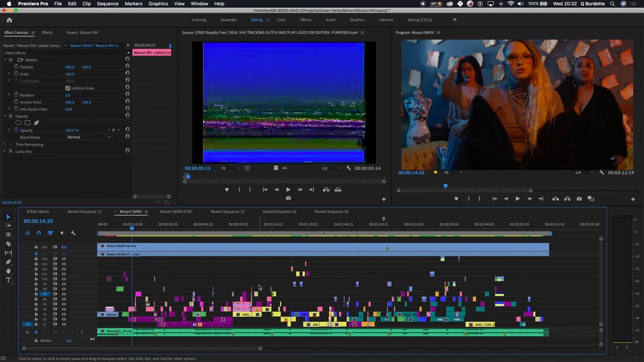This screenshot has height=362, width=644.
Task: Click Lift button in Program monitor
Action: 555,199
